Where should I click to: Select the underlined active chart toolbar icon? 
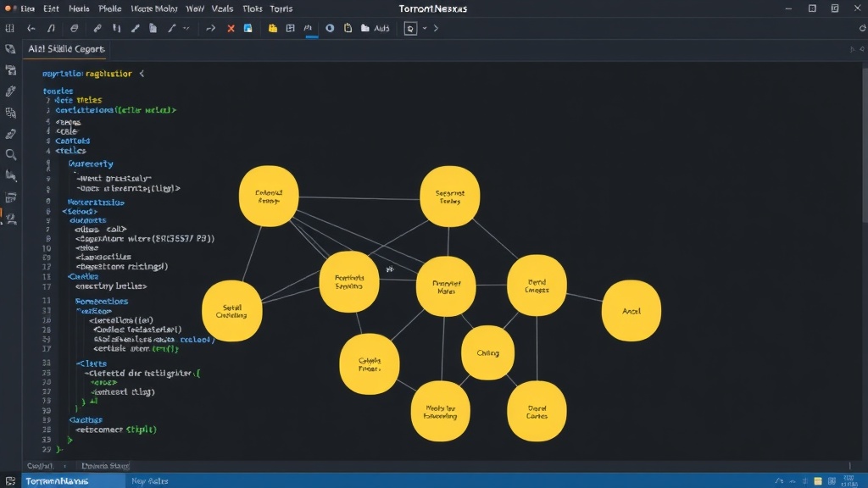click(309, 28)
